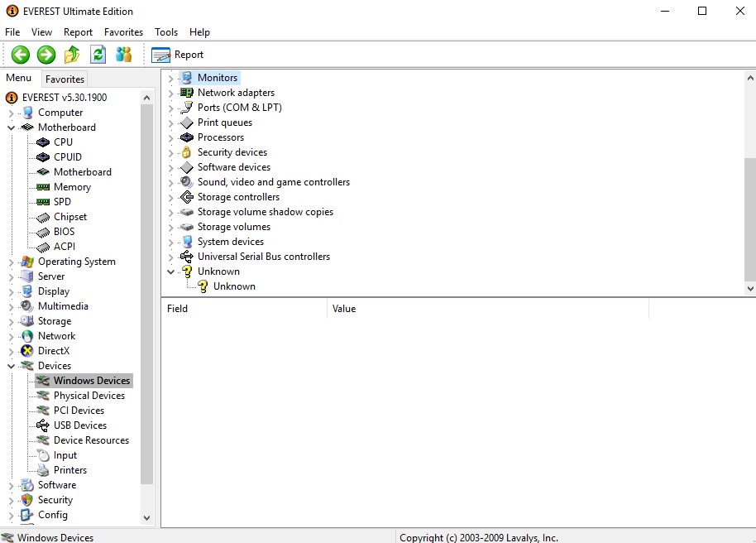Select Print queues category
Screen dimensions: 756x543
(225, 123)
